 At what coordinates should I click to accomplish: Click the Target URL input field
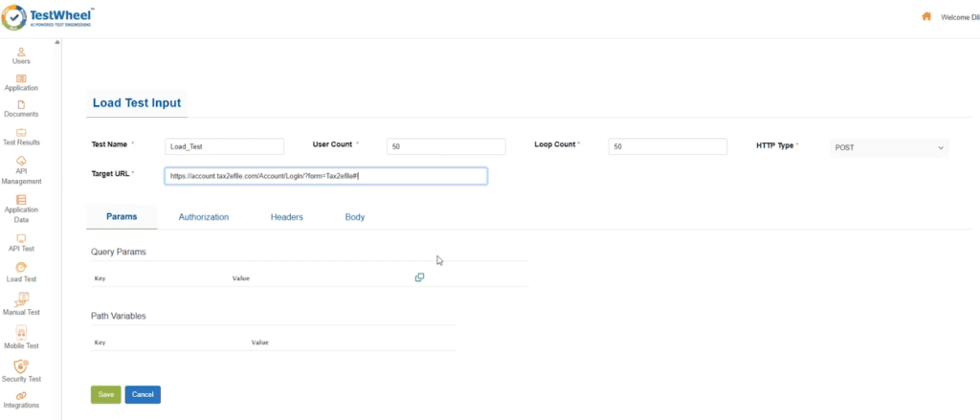[325, 176]
